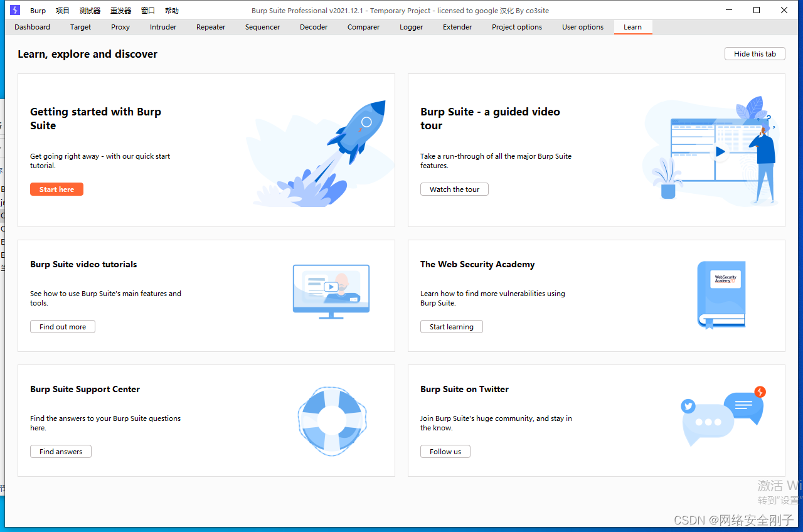Click The Web Security Academy heading
Viewport: 803px width, 532px height.
point(477,264)
